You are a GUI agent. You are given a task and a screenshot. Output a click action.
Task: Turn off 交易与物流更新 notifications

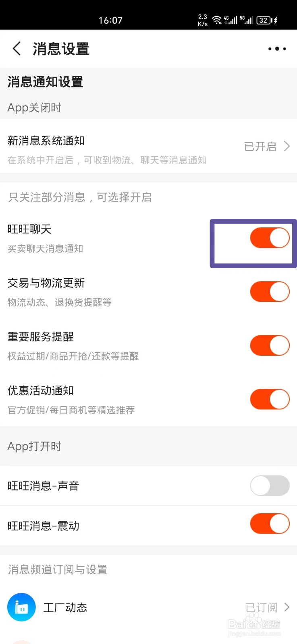270,292
